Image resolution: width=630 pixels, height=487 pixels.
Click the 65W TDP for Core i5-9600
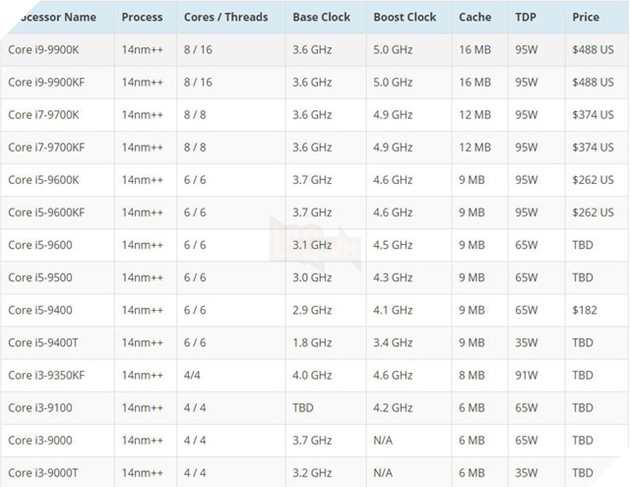click(x=526, y=245)
